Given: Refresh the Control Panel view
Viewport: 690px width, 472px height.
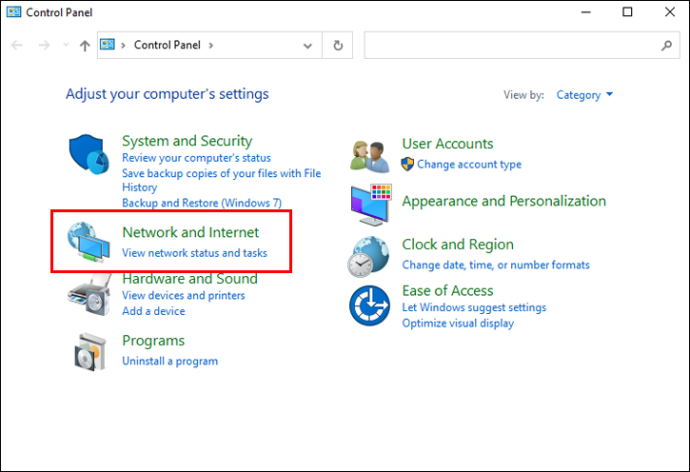Looking at the screenshot, I should 338,45.
